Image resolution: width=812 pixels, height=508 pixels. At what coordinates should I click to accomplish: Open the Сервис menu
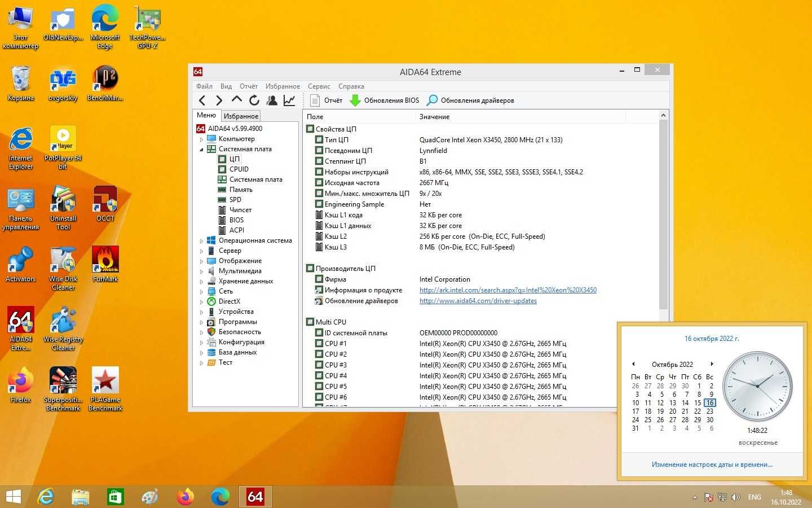(319, 86)
